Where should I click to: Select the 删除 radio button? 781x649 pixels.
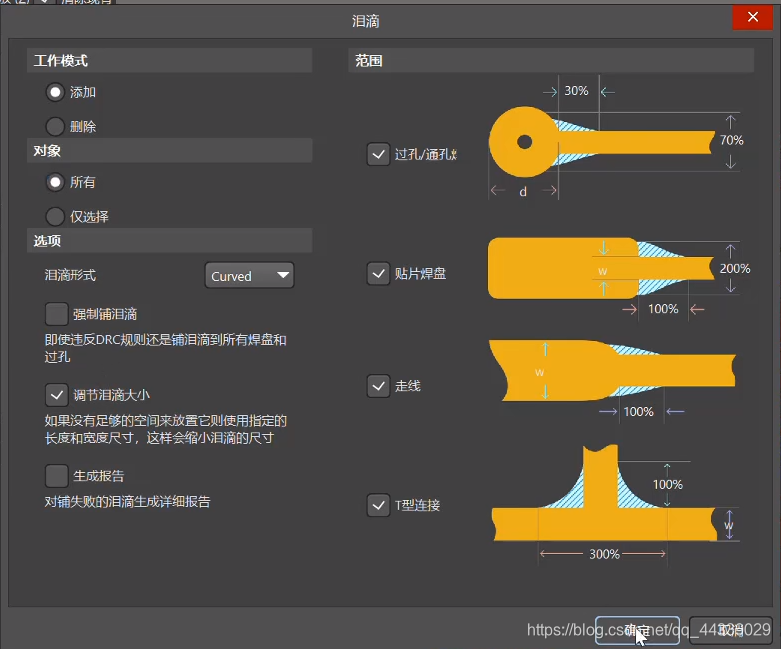[x=55, y=127]
